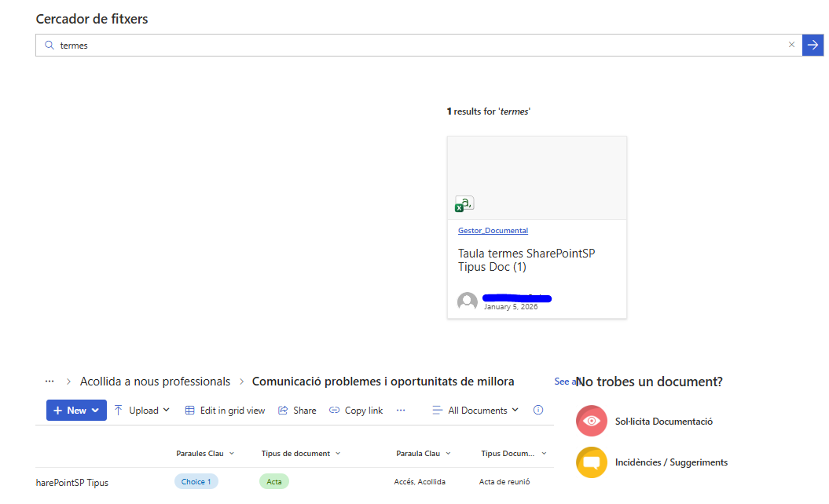This screenshot has width=829, height=504.
Task: Select Comunicació problemes i oportunitats de millora breadcrumb
Action: click(383, 382)
